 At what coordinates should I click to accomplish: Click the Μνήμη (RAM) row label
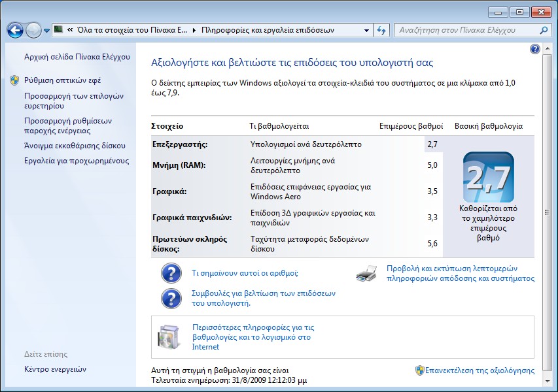[x=179, y=165]
